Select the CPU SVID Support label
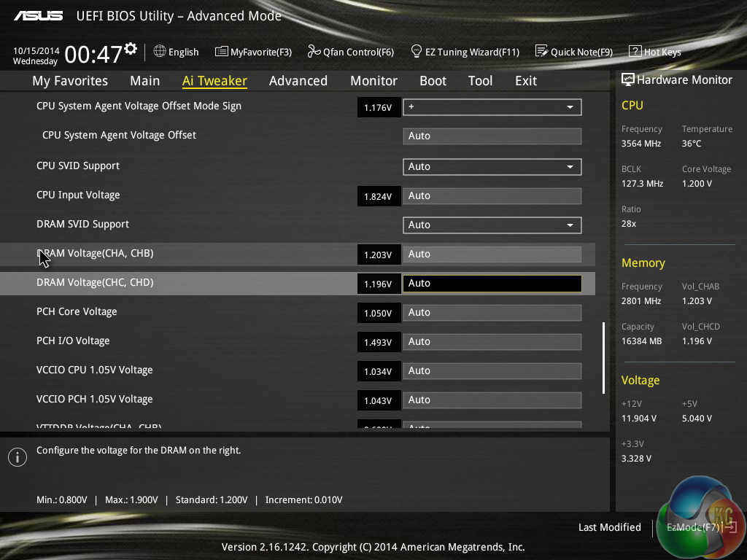The height and width of the screenshot is (560, 747). [78, 166]
